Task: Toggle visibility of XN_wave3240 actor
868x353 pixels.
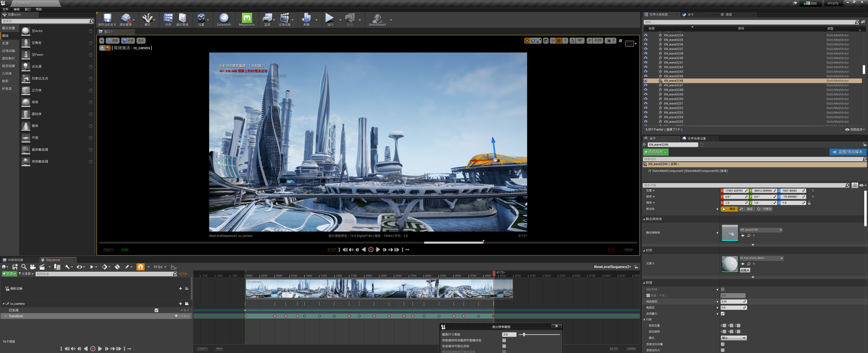Action: pos(645,58)
